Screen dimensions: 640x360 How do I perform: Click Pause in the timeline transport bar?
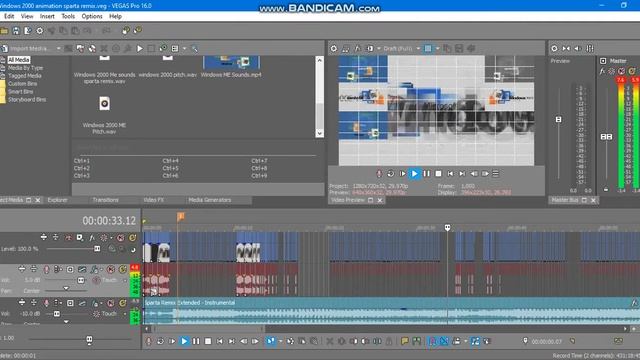(x=196, y=341)
